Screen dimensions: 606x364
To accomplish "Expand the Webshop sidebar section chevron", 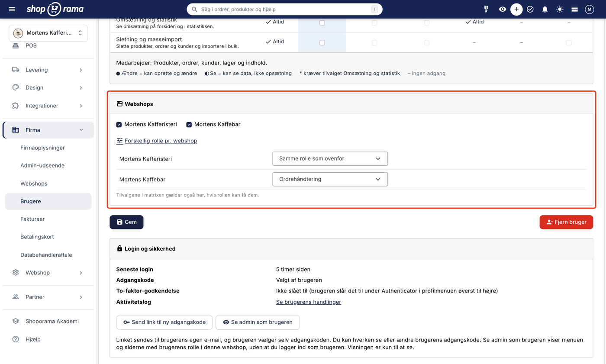I will coord(81,273).
